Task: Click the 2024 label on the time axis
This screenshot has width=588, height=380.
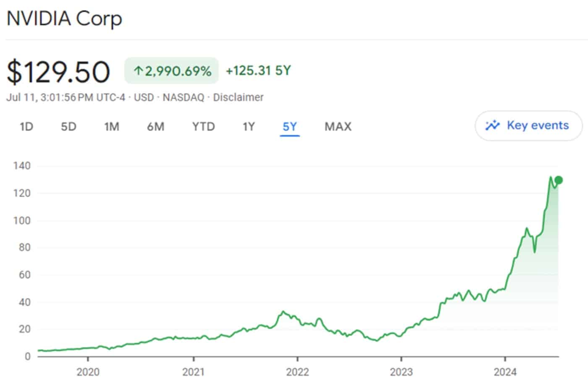Action: [505, 372]
